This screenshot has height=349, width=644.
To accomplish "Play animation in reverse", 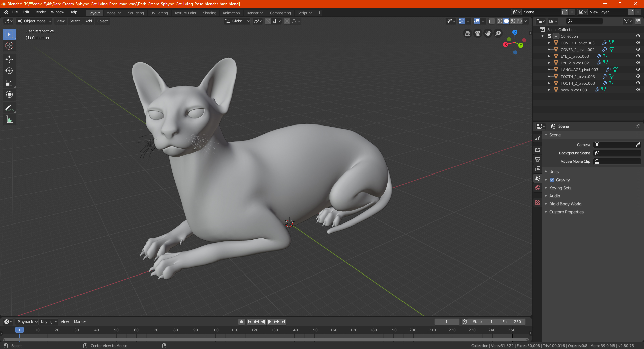I will tap(263, 322).
